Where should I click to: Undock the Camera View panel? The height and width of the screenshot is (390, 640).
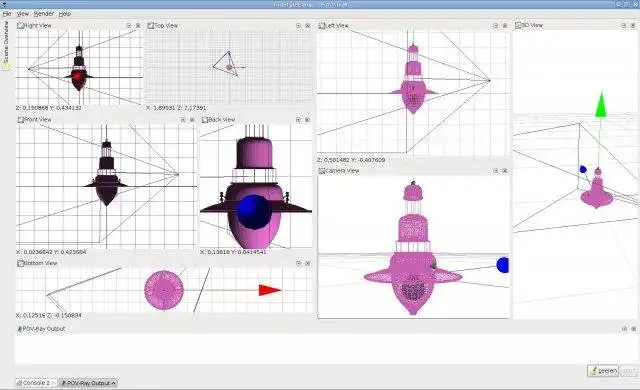(496, 171)
